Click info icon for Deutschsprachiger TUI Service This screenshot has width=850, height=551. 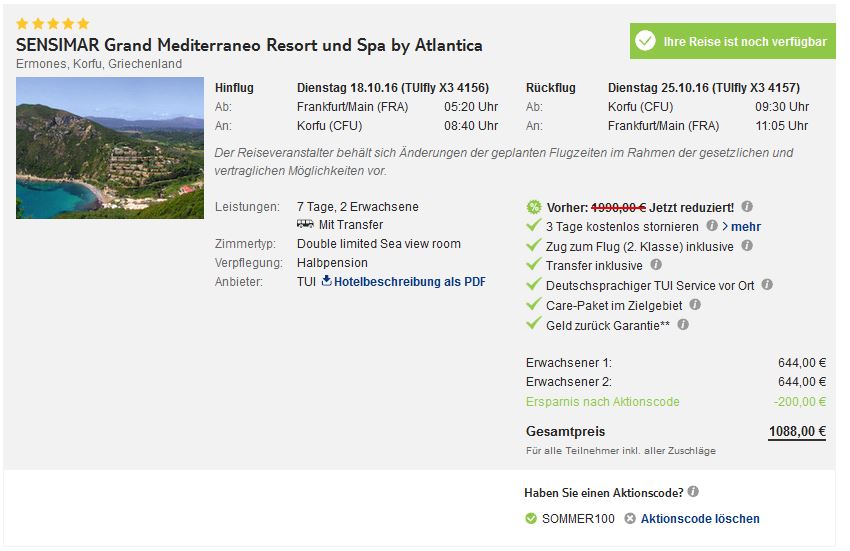(x=767, y=285)
